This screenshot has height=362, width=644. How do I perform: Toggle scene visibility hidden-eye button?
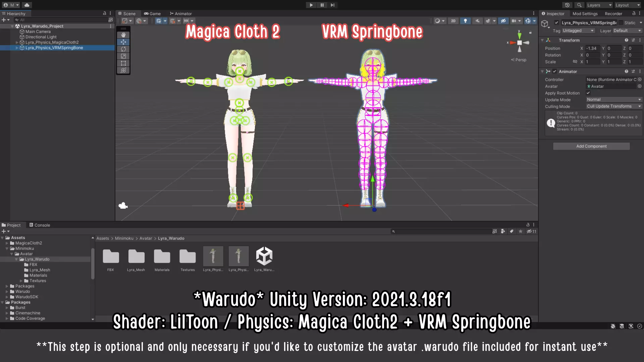point(503,21)
